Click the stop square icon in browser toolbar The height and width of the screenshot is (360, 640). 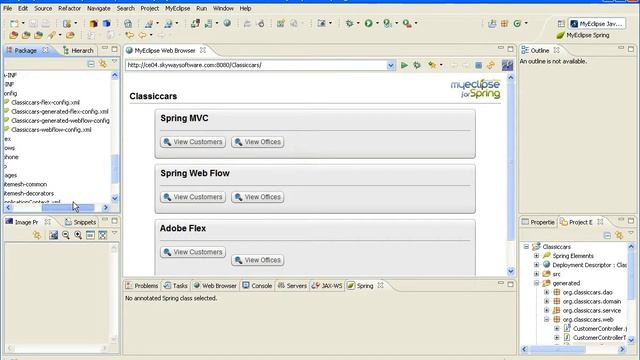[478, 65]
